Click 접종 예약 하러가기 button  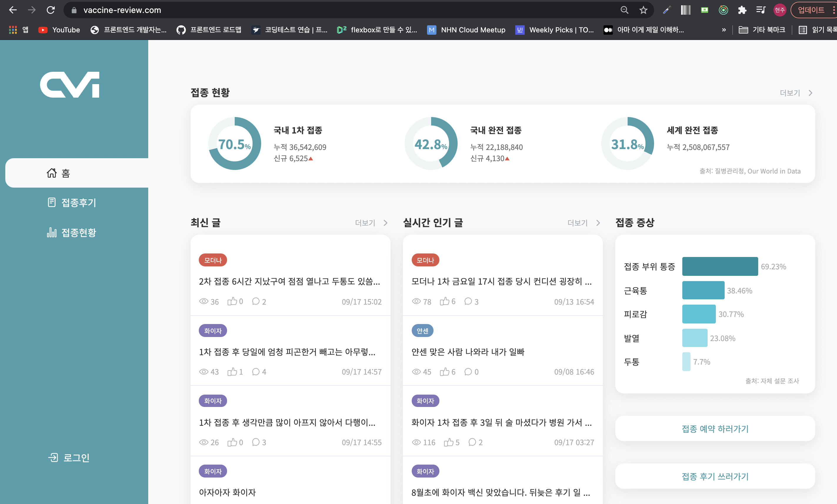pos(715,429)
